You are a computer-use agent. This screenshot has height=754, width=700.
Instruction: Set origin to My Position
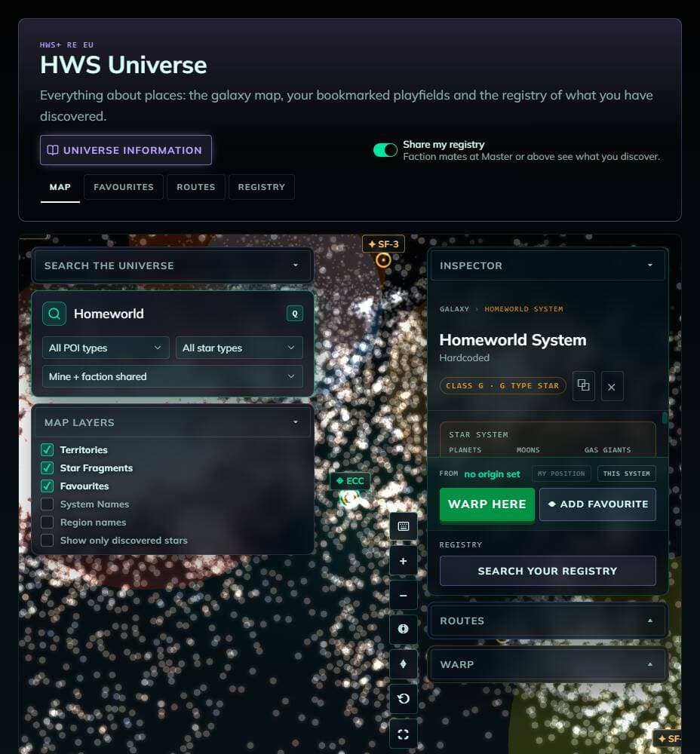[561, 474]
